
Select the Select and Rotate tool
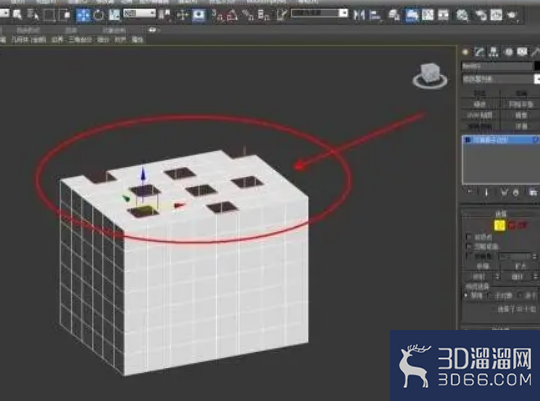coord(98,15)
